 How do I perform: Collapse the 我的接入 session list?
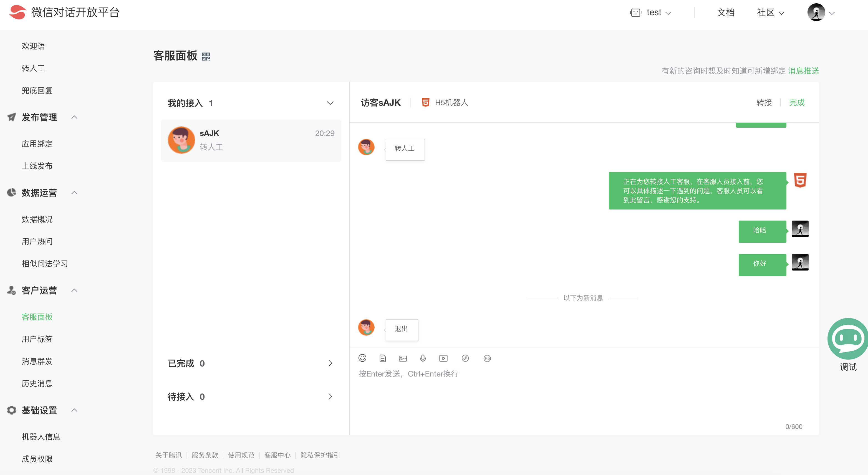(x=330, y=103)
